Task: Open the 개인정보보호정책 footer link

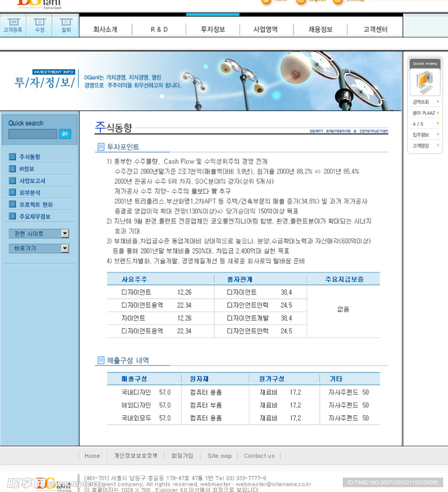Action: point(136,455)
